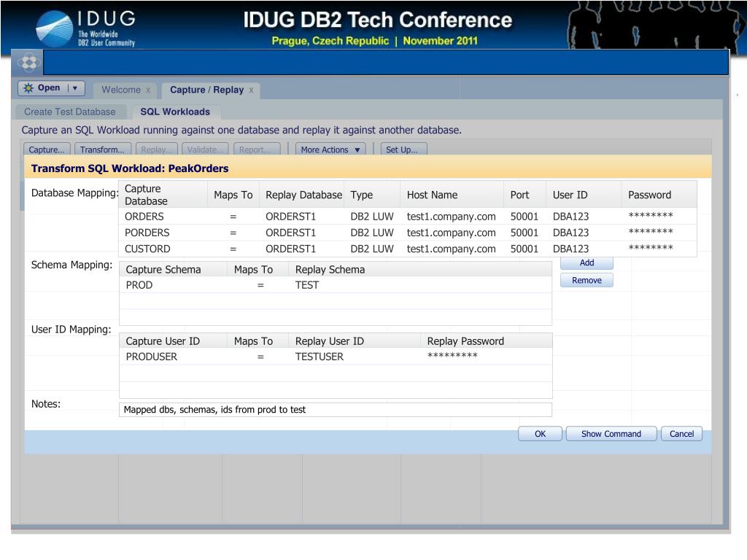Click port 50001 in ORDERS row

coord(524,217)
